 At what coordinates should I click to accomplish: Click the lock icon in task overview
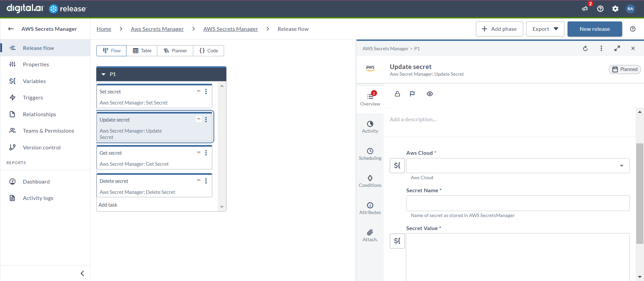[397, 94]
